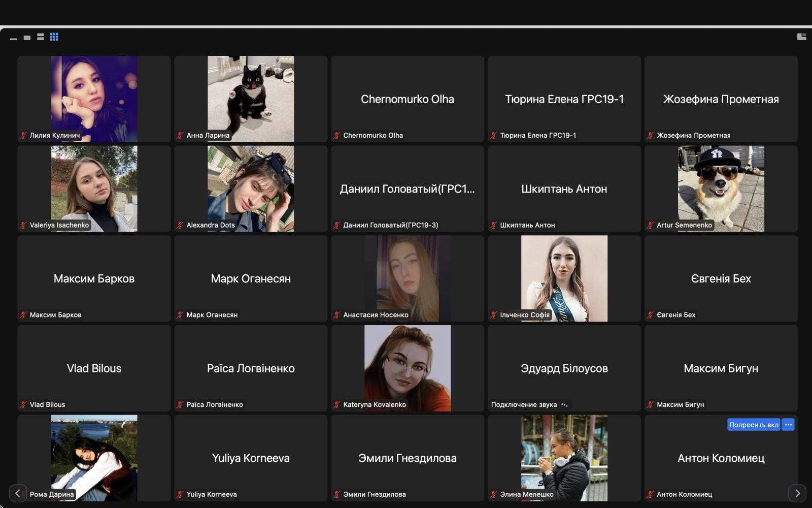This screenshot has width=812, height=508.
Task: Click muted mic icon of Анна Ларина
Action: click(x=180, y=135)
